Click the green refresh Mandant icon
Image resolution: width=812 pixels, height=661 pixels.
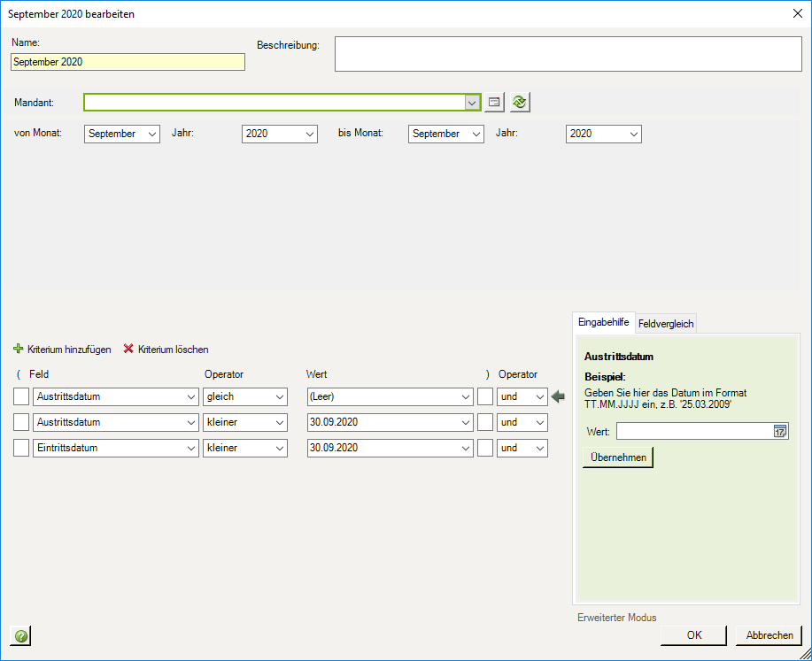coord(520,103)
